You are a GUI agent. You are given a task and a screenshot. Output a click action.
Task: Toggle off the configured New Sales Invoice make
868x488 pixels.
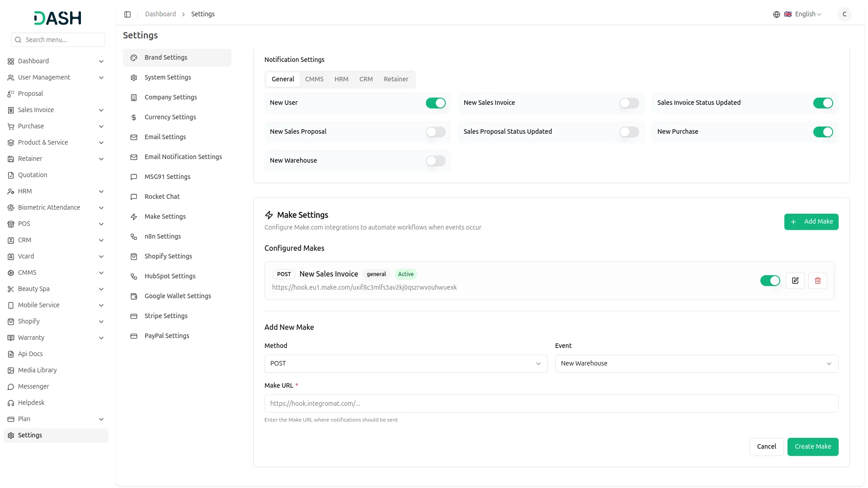click(770, 281)
